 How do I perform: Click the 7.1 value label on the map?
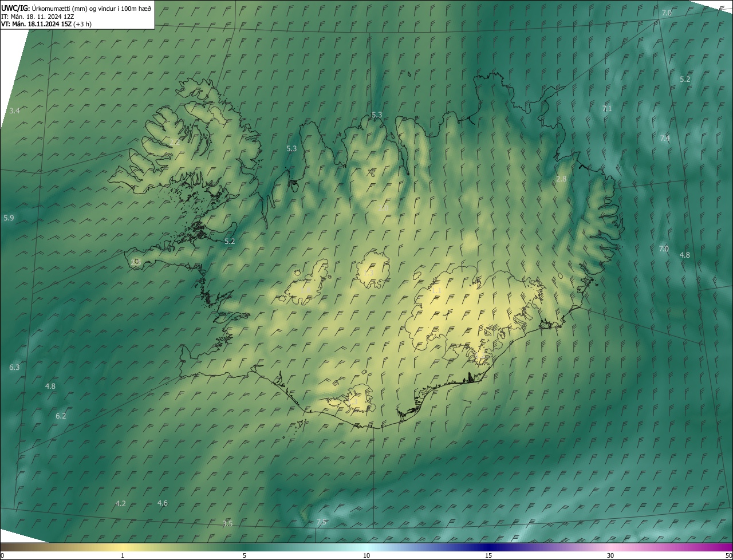click(x=607, y=108)
